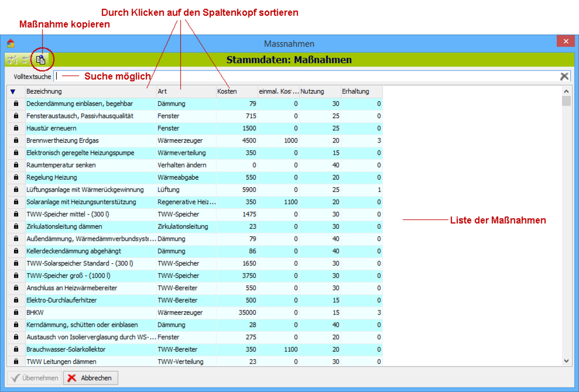Click lock icon of Lüftungsanlage mit Wärmerückgewinnung
579x392 pixels.
pos(16,189)
